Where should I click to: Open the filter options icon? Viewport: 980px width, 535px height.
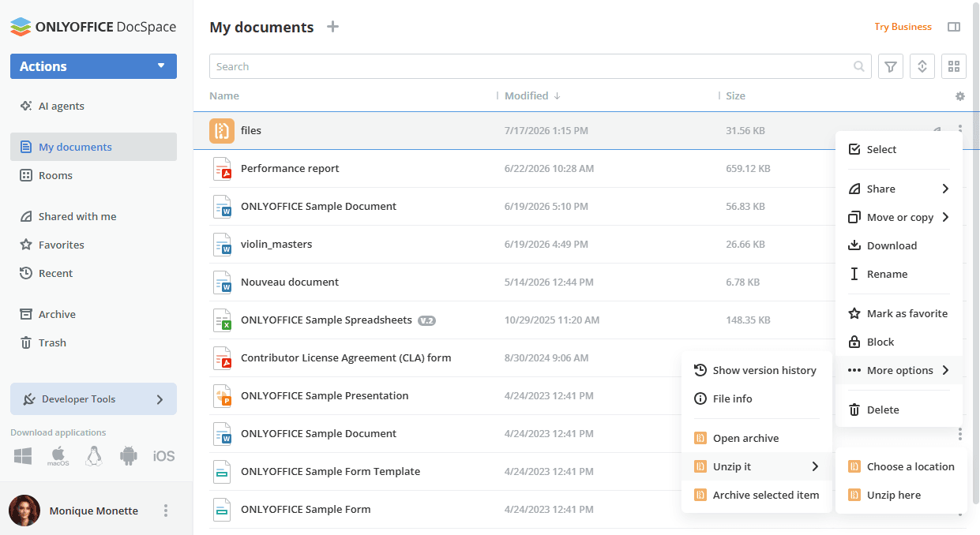click(891, 66)
